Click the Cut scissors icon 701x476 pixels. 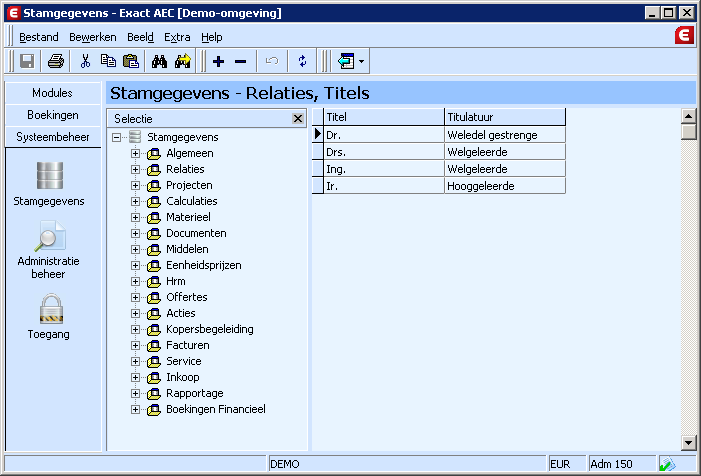tap(85, 61)
